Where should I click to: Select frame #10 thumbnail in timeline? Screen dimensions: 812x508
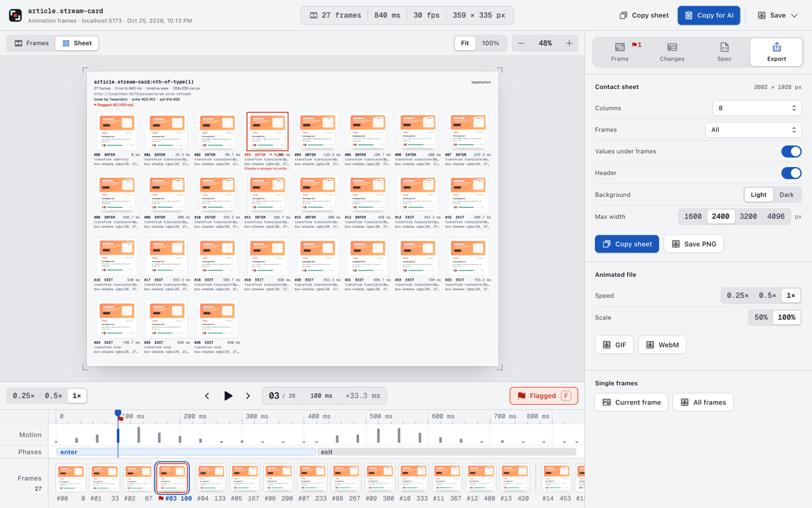(x=414, y=479)
